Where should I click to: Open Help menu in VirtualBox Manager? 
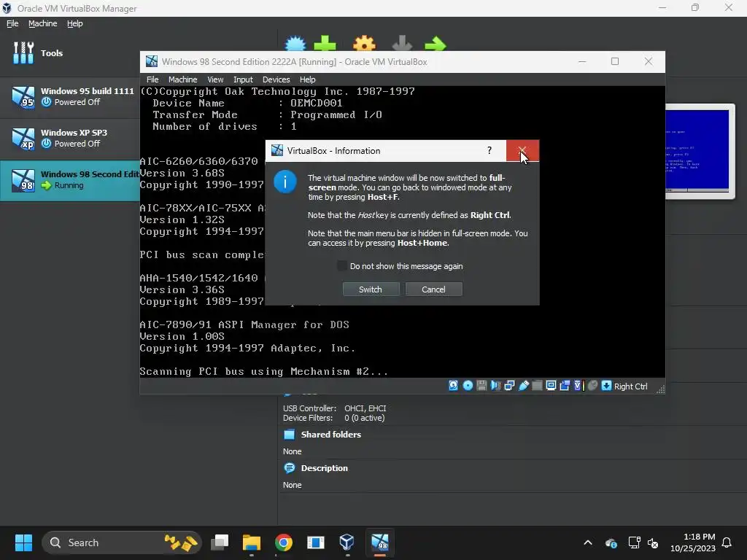(x=74, y=23)
